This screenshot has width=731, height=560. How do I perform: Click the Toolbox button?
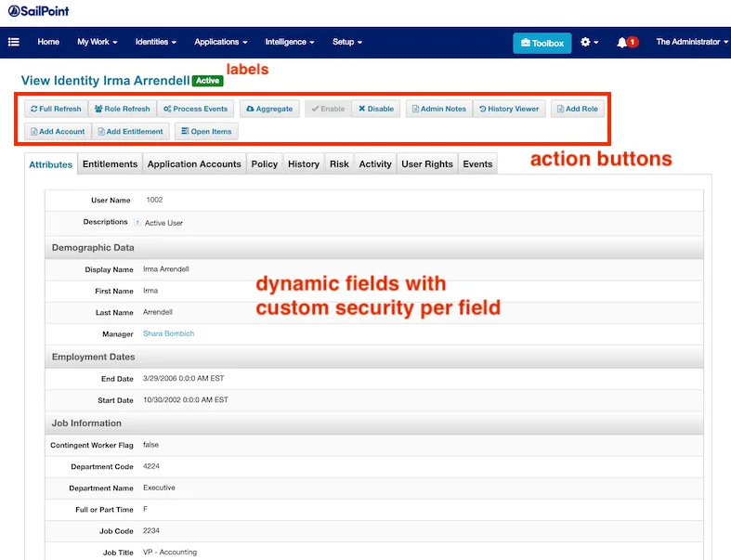click(x=542, y=43)
